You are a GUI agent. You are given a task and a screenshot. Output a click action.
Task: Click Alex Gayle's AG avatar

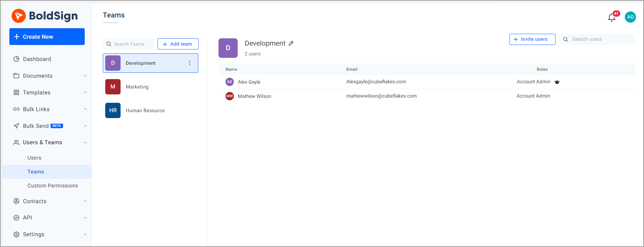click(x=230, y=82)
